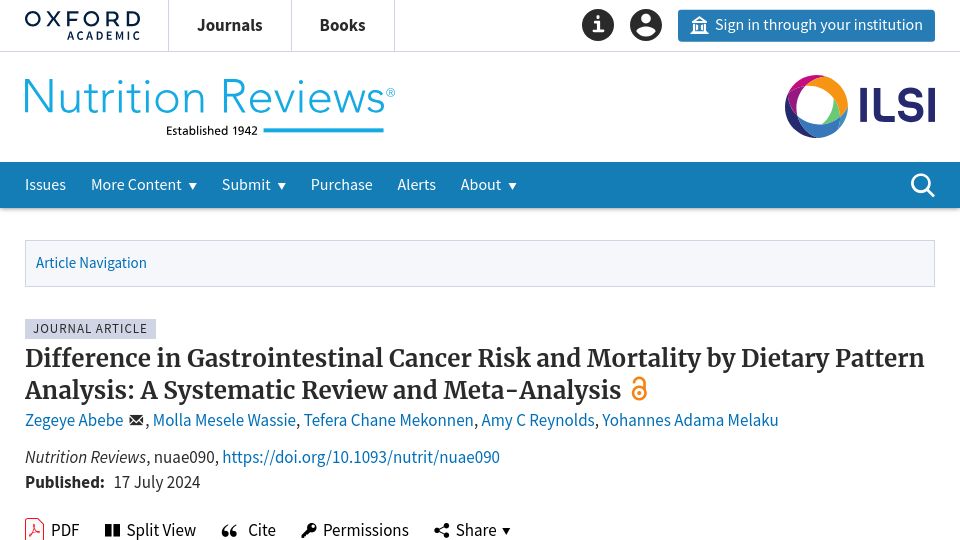Open the Journals tab
The height and width of the screenshot is (540, 960).
pos(230,25)
